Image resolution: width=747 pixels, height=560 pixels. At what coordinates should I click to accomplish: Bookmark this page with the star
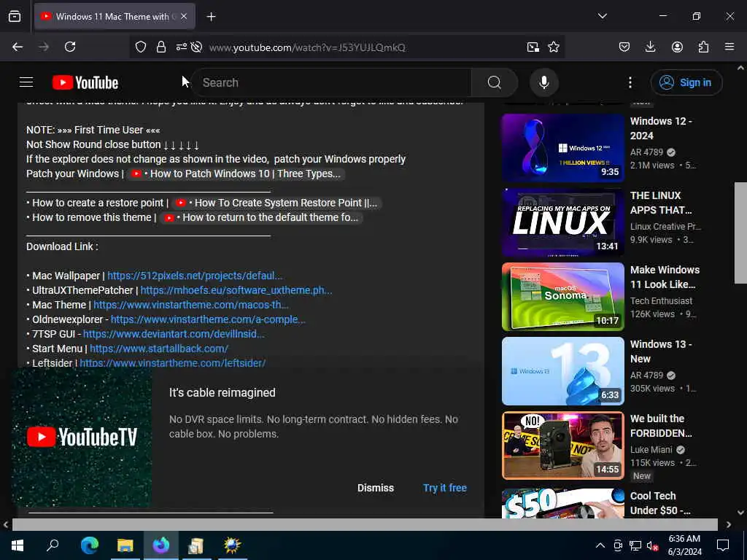pos(554,47)
